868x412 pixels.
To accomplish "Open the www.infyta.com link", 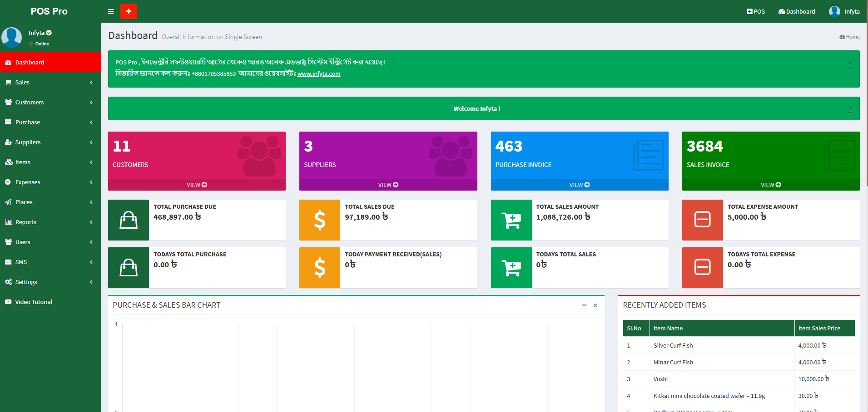I will (x=318, y=74).
